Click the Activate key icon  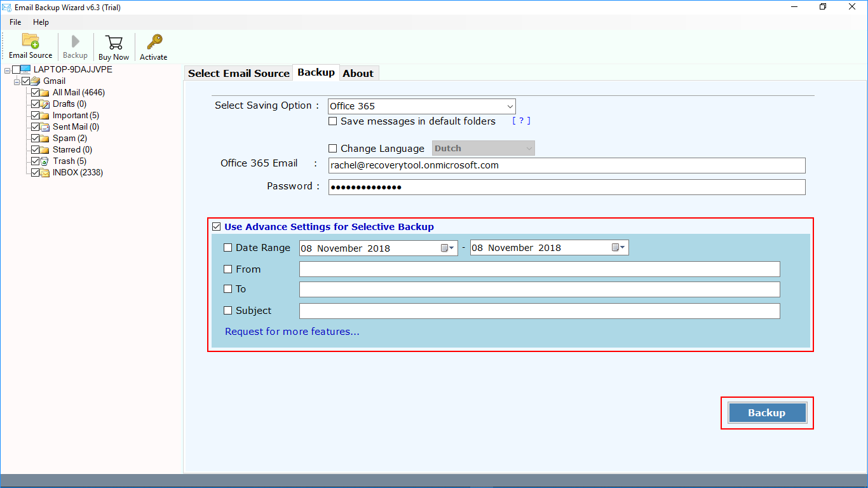(154, 42)
